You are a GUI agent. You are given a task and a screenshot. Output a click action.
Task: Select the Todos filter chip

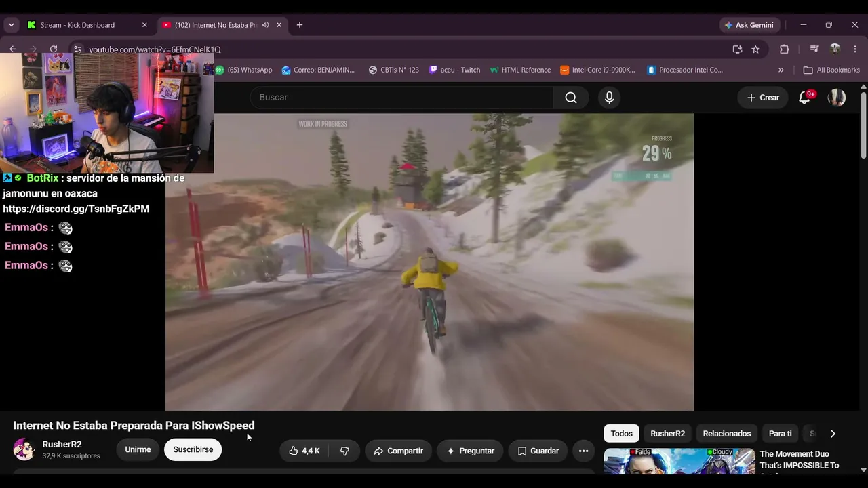621,434
